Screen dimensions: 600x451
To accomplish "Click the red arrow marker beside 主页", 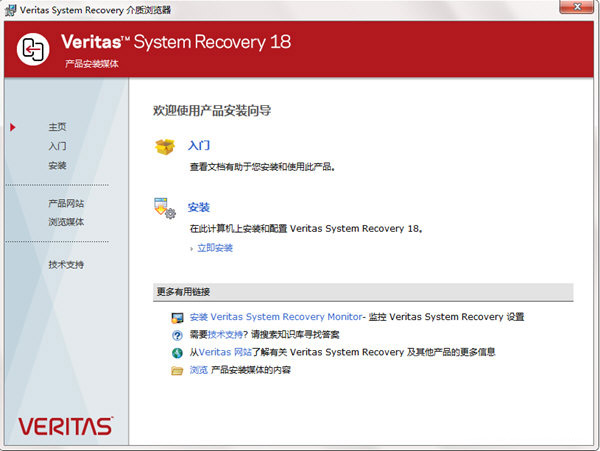I will 13,127.
